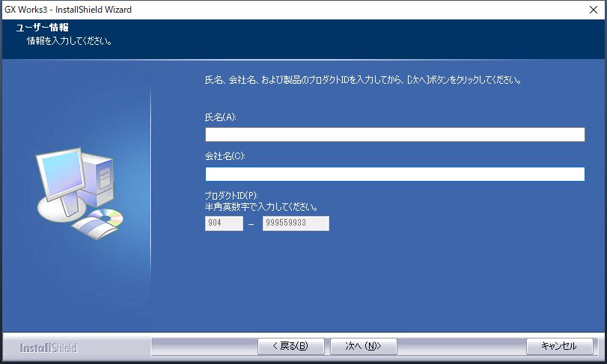Viewport: 607px width, 364px height.
Task: Proceed with the 次へ(N) button
Action: point(364,346)
